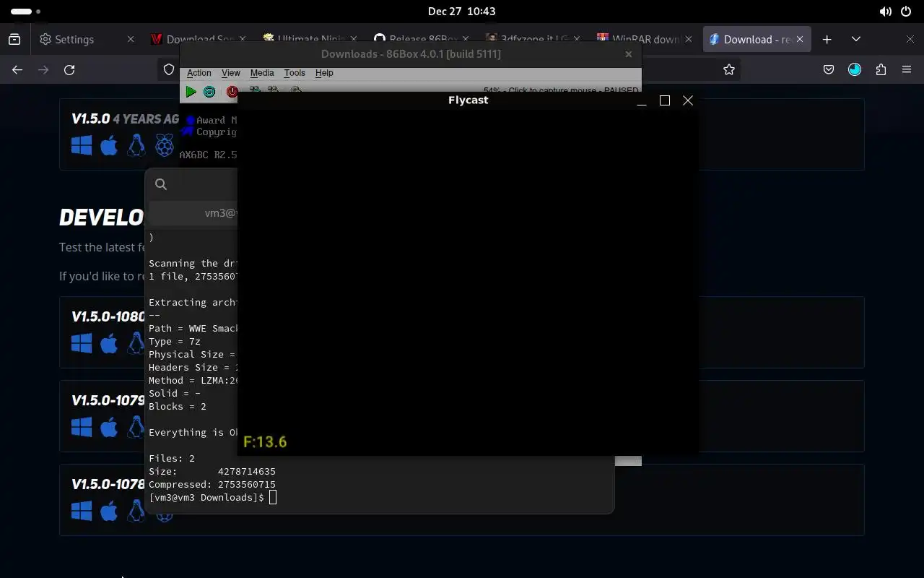Screen dimensions: 924x578
Task: Switch to the Download Son tab
Action: 199,39
